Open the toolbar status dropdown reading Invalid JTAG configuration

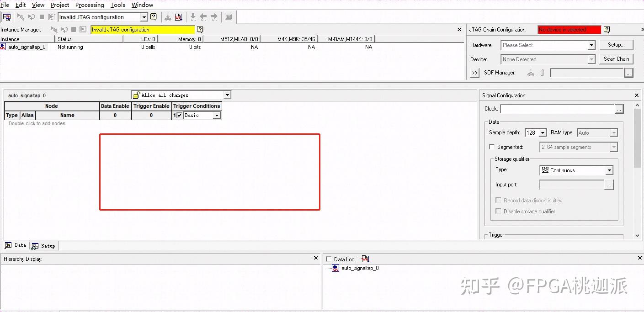pyautogui.click(x=103, y=17)
